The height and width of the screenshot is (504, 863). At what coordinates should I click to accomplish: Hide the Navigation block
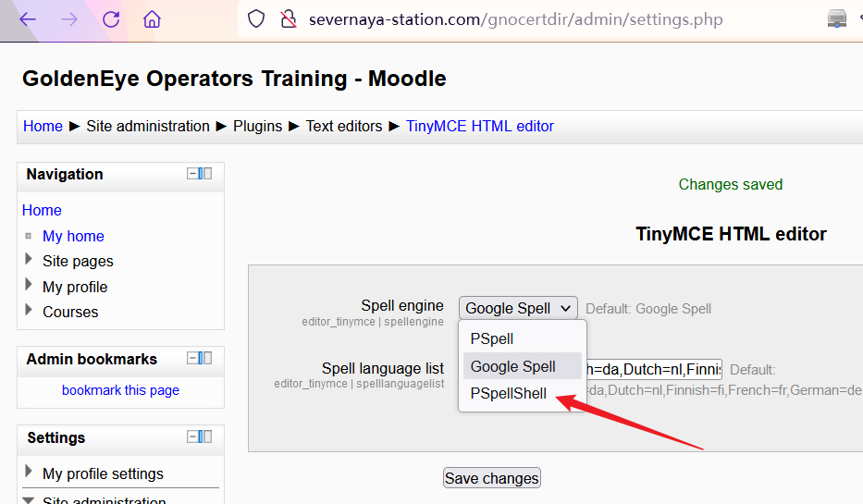(193, 174)
